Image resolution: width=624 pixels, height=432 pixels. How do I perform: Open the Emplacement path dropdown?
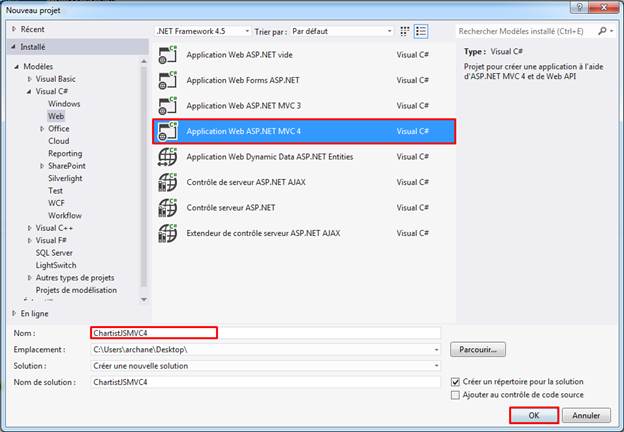coord(437,350)
